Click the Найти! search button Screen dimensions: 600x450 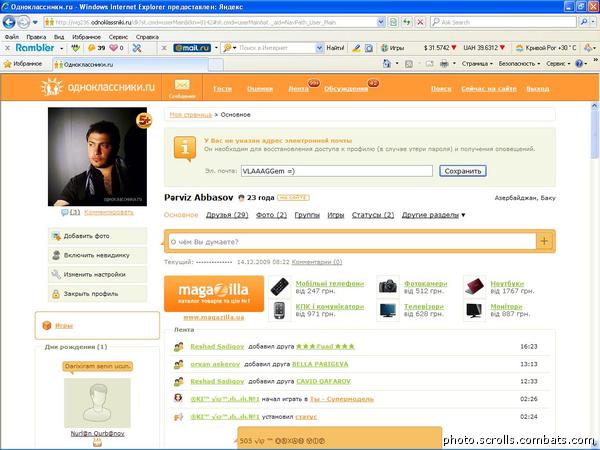pos(335,48)
